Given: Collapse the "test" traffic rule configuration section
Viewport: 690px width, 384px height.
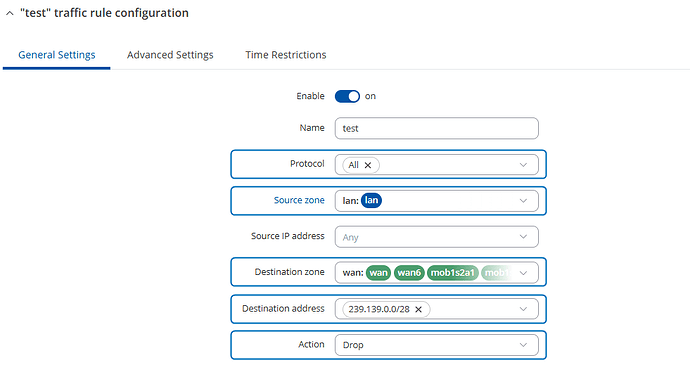Looking at the screenshot, I should pyautogui.click(x=10, y=14).
